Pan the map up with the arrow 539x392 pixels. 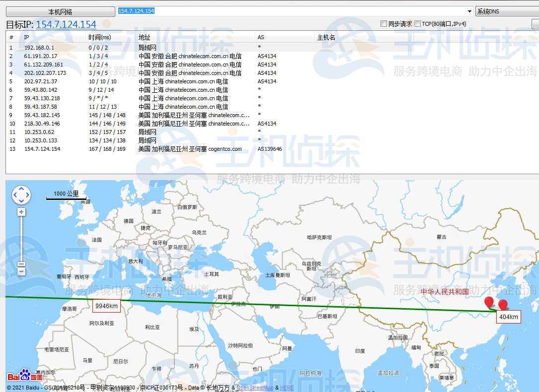tap(21, 190)
